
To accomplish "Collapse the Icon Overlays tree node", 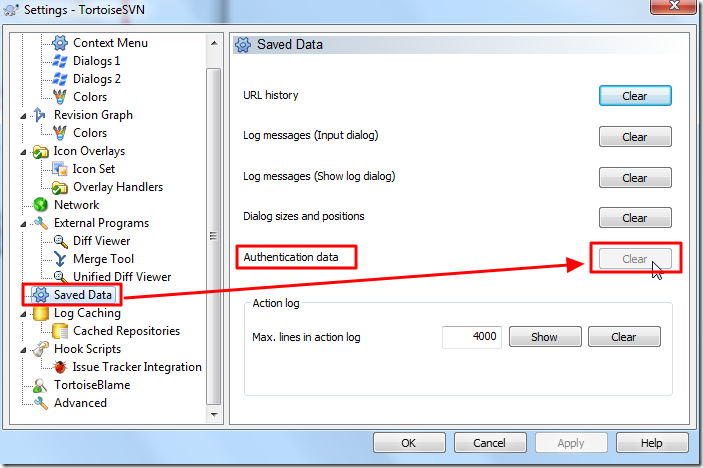I will tap(23, 152).
